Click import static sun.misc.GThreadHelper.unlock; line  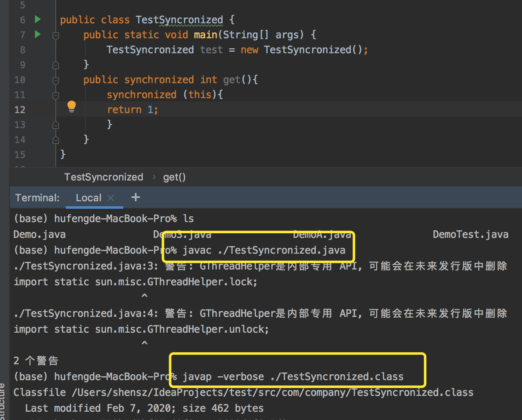(142, 329)
